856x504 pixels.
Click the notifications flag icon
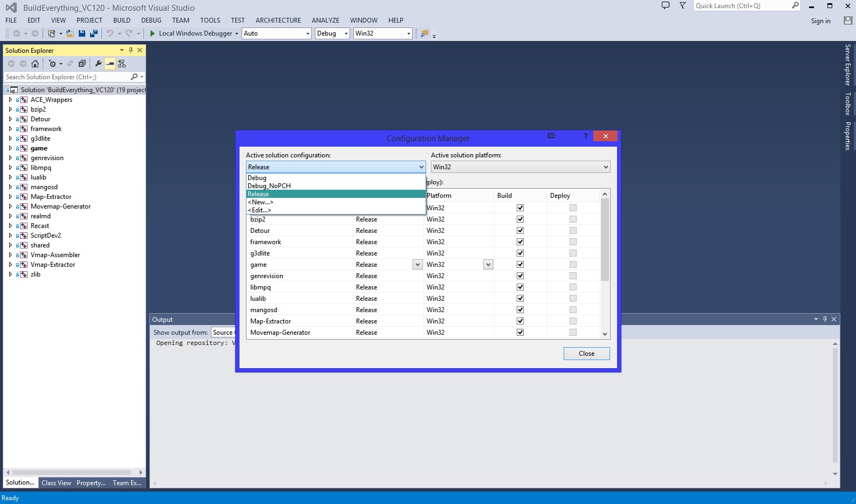(682, 5)
